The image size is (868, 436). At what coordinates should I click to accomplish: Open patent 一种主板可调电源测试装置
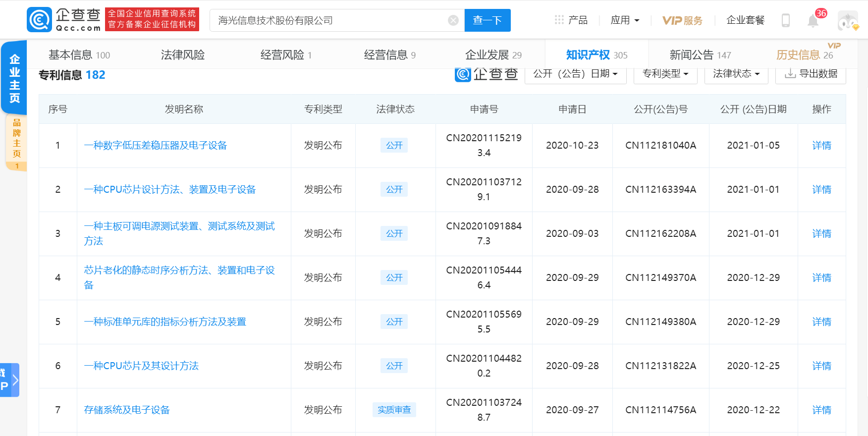(x=179, y=233)
